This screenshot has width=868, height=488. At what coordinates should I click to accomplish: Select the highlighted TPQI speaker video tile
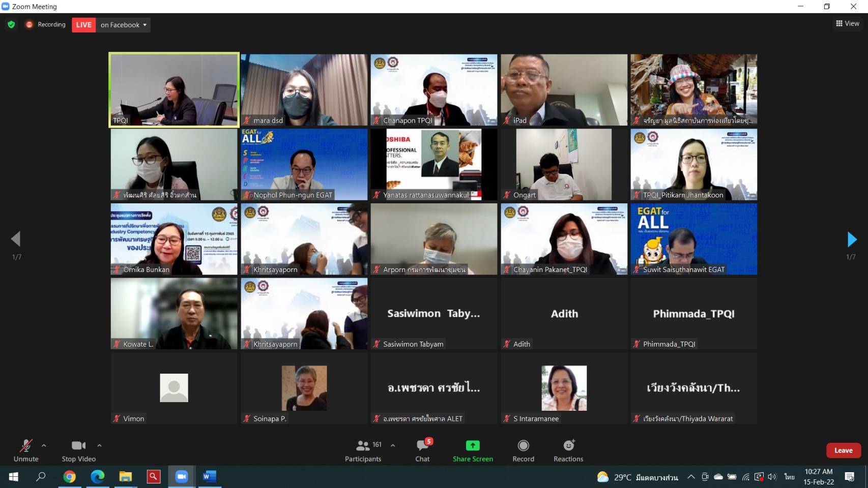pos(174,89)
